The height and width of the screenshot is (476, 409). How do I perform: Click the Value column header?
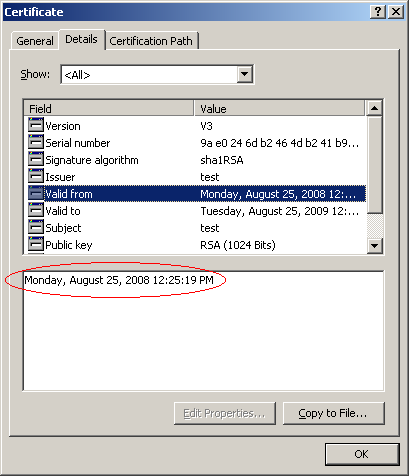point(280,109)
